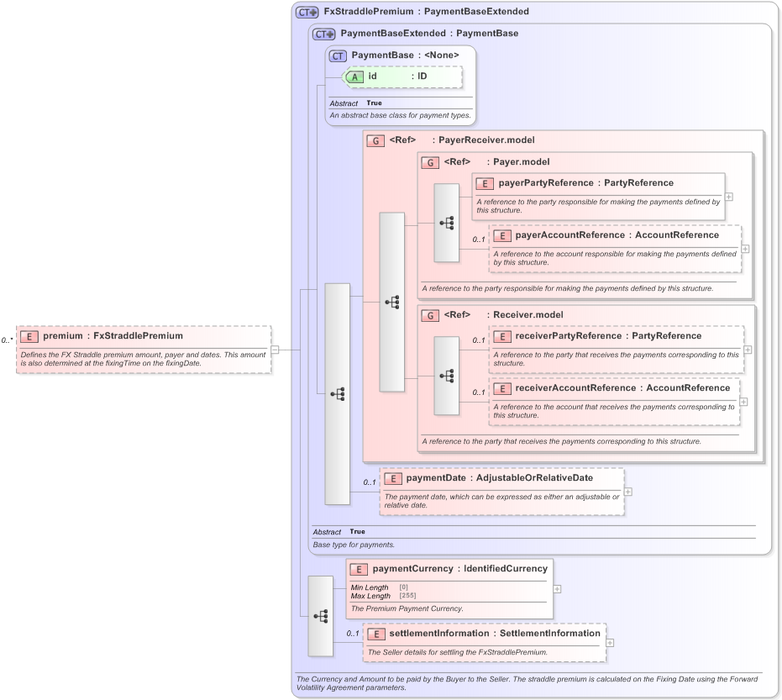
Task: Click the E icon of the premium element
Action: [x=29, y=337]
